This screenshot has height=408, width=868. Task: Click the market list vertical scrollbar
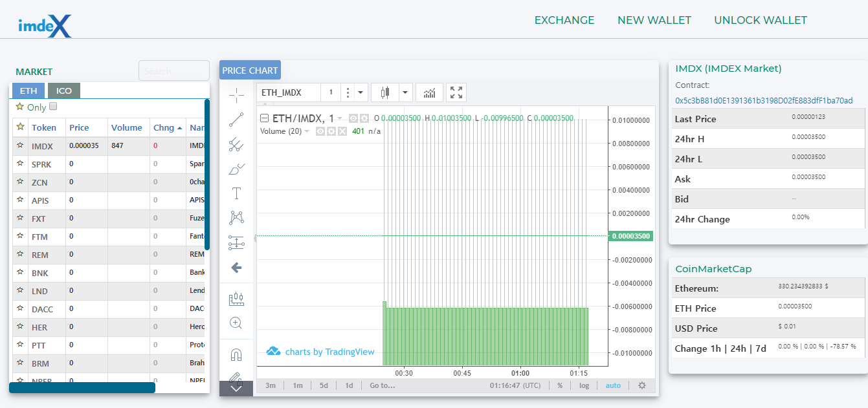(207, 174)
